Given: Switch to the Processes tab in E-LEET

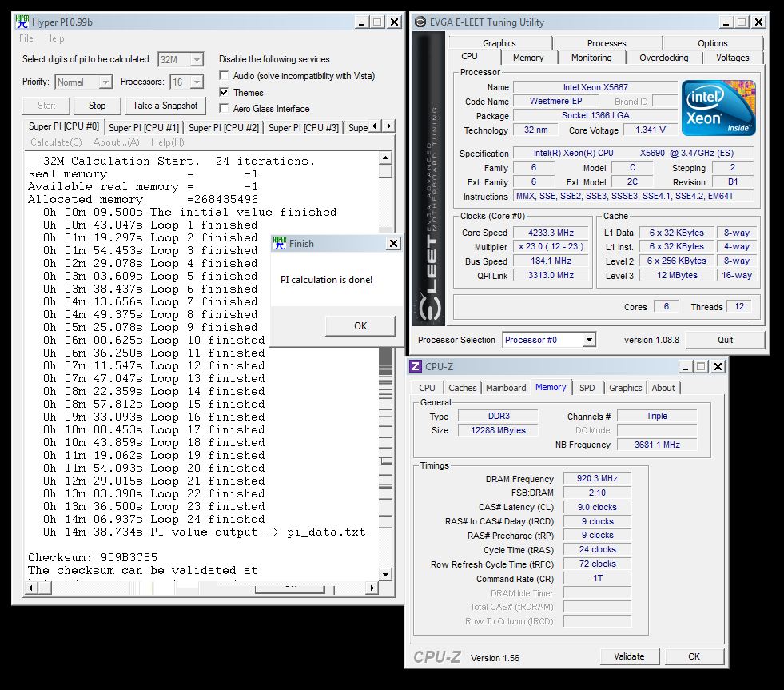Looking at the screenshot, I should (607, 43).
